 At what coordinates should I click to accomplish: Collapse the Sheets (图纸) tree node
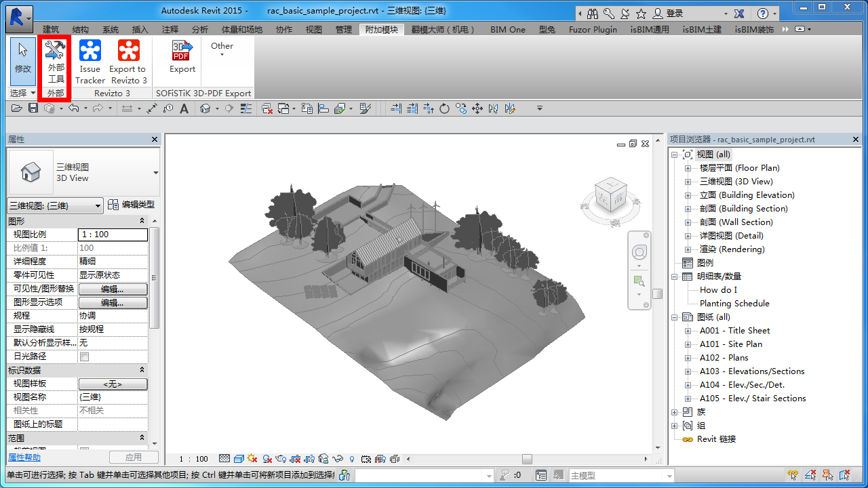[675, 317]
